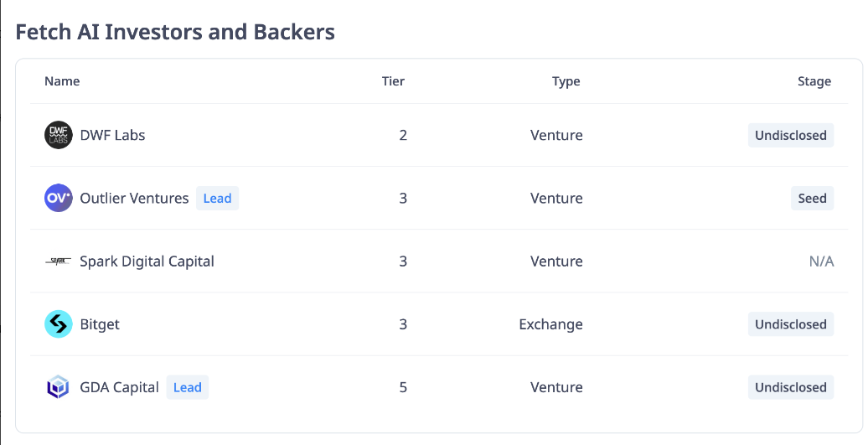This screenshot has width=868, height=445.
Task: Sort investors by Stage column header
Action: (814, 80)
